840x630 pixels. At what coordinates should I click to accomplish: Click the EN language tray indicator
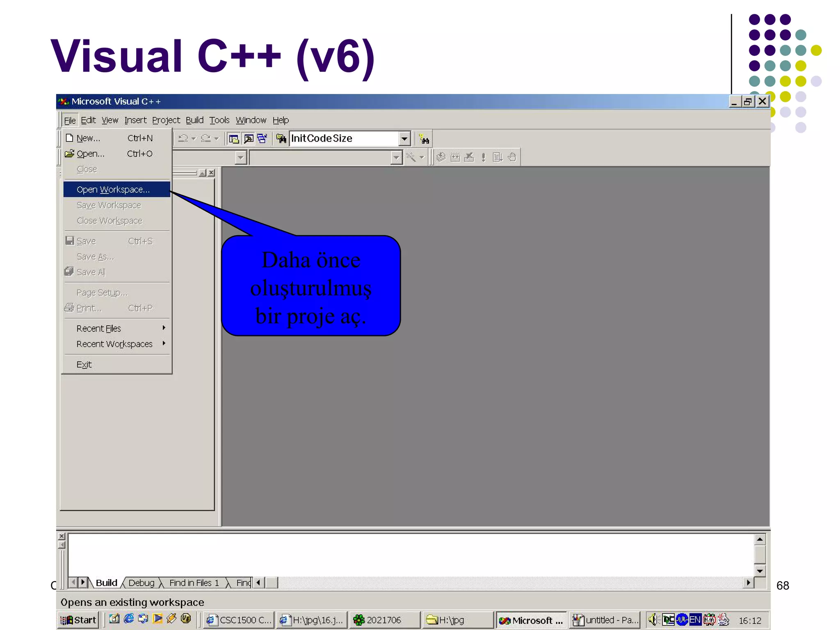click(695, 620)
